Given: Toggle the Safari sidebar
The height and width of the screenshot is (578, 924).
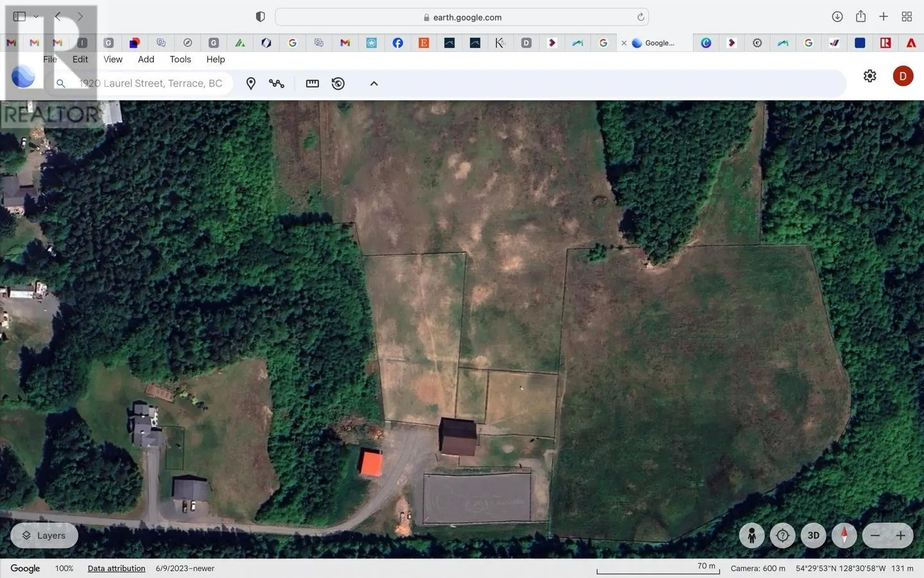Looking at the screenshot, I should [x=19, y=17].
